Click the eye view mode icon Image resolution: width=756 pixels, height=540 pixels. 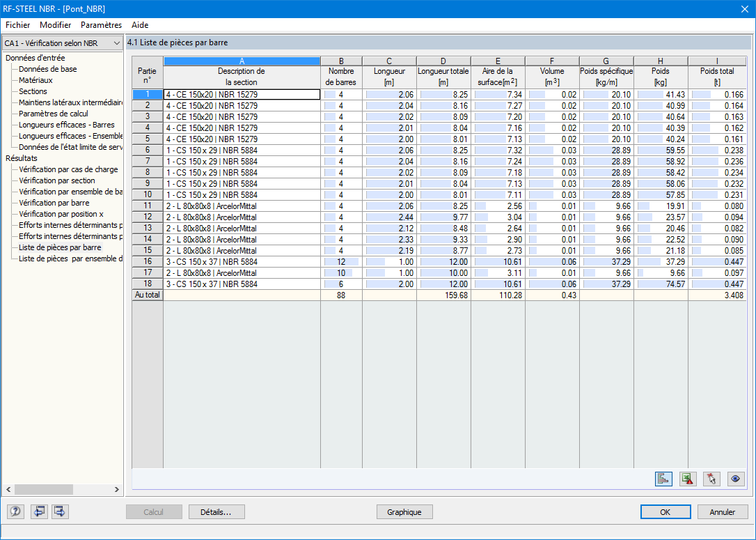(736, 479)
